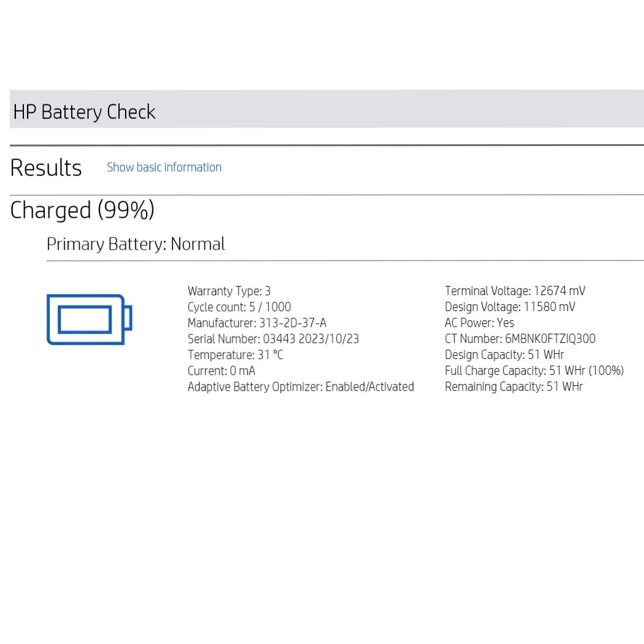644x644 pixels.
Task: Click the Remaining Capacity 51 WHr line
Action: click(513, 387)
